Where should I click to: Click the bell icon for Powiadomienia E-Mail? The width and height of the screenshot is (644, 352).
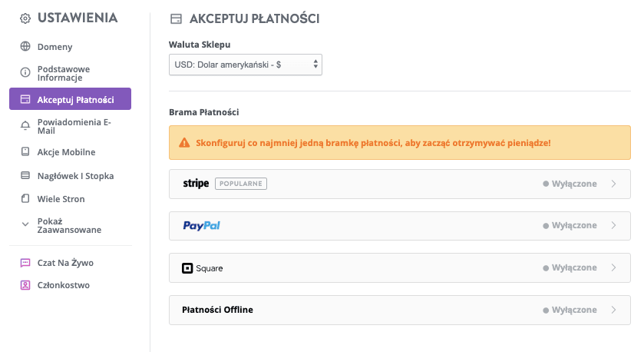(x=25, y=126)
